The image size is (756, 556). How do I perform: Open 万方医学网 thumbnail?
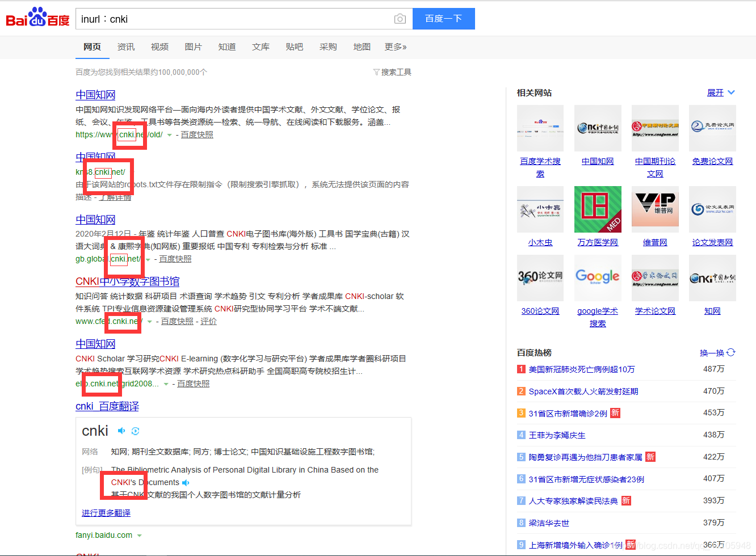click(x=598, y=209)
